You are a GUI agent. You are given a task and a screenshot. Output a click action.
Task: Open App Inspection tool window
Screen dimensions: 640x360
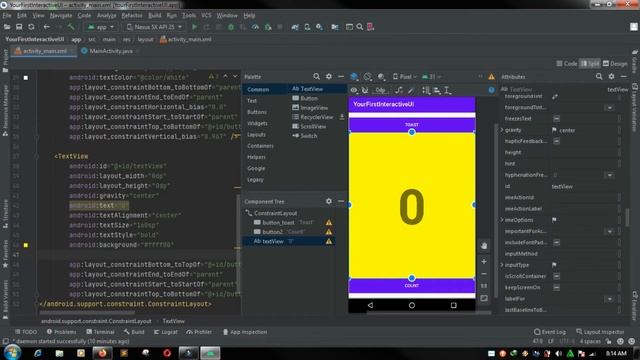(x=245, y=332)
